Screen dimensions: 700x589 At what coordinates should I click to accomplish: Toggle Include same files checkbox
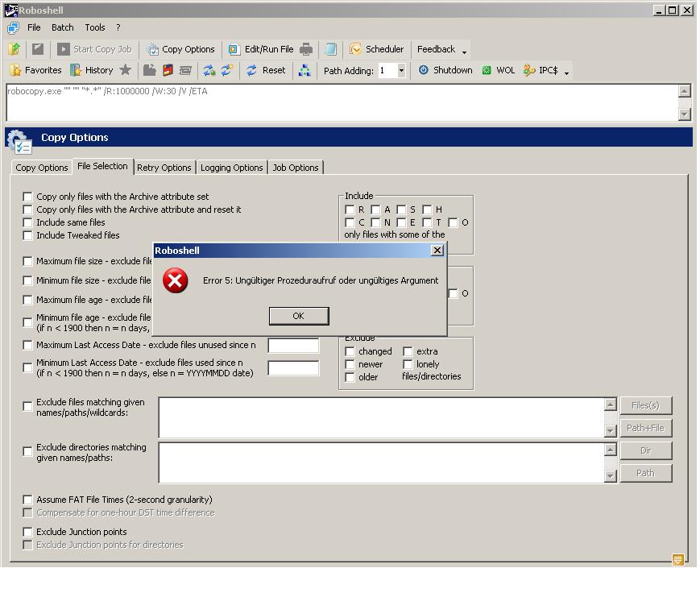coord(27,222)
